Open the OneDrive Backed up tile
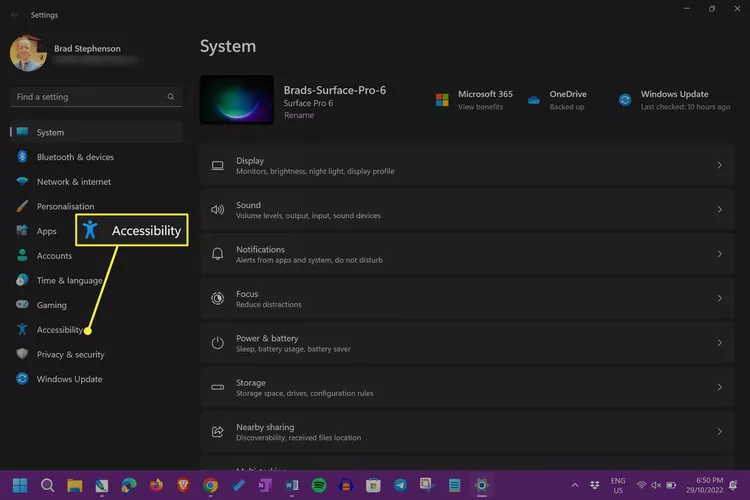This screenshot has width=750, height=500. point(558,100)
